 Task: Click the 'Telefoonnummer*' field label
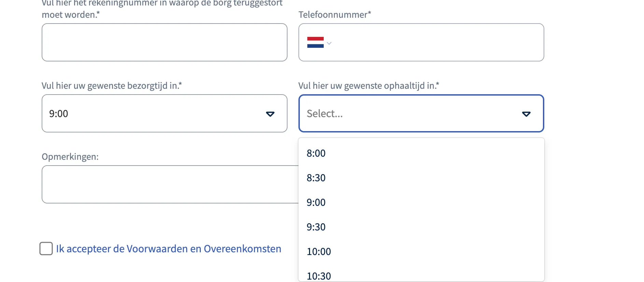335,15
